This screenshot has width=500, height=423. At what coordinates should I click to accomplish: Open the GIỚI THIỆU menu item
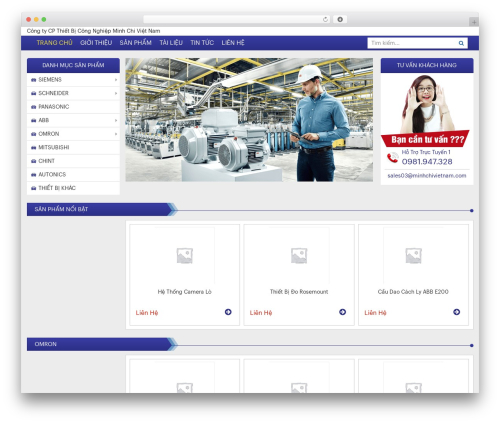tap(96, 43)
